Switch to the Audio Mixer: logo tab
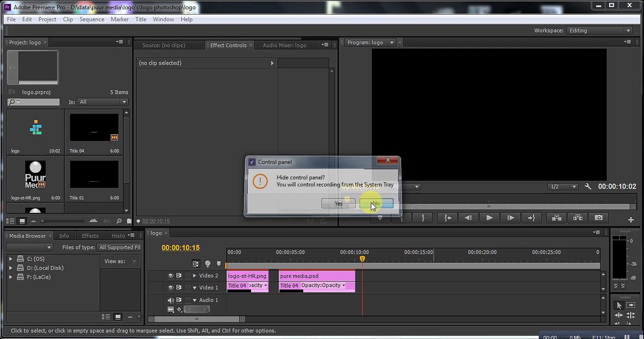Screen dimensions: 644x339 pos(284,45)
